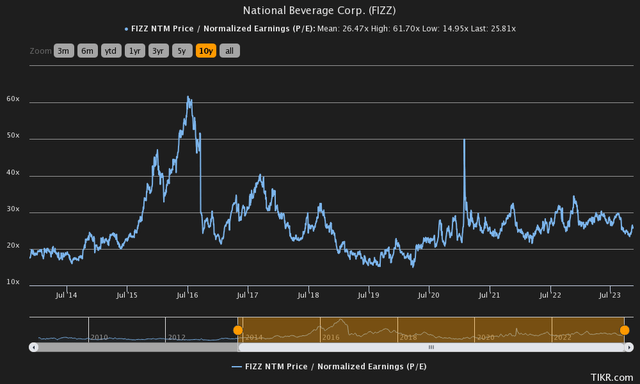Image resolution: width=640 pixels, height=384 pixels.
Task: Select the all zoom range
Action: pyautogui.click(x=229, y=51)
